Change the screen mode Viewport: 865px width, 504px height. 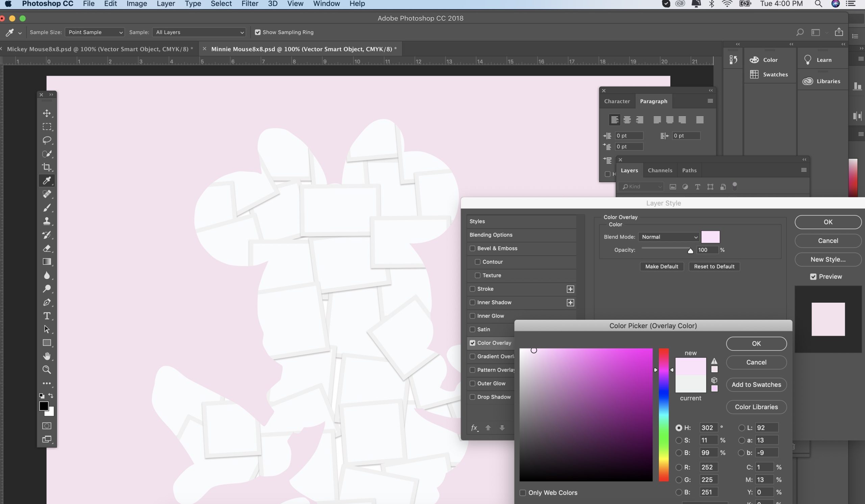click(x=47, y=439)
